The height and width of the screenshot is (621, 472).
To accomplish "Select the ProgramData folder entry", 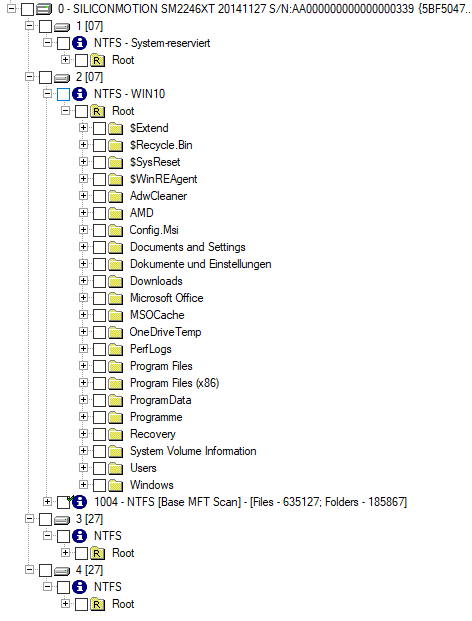I will [160, 400].
